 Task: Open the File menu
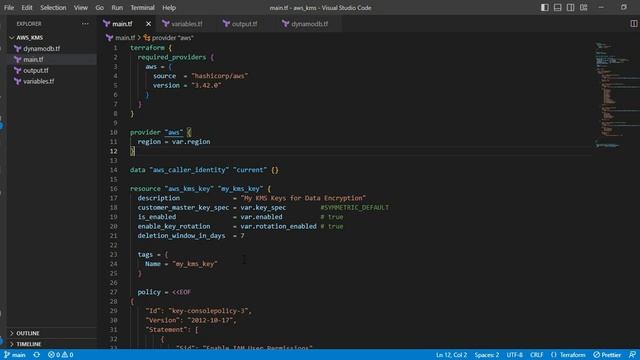click(x=9, y=8)
